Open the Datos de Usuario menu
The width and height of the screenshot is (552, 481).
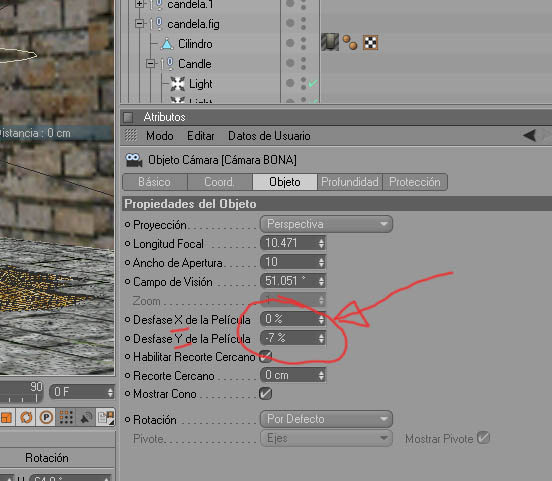pos(269,136)
